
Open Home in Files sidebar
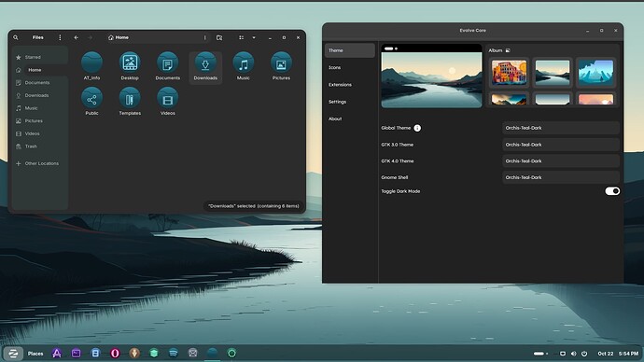(40, 70)
